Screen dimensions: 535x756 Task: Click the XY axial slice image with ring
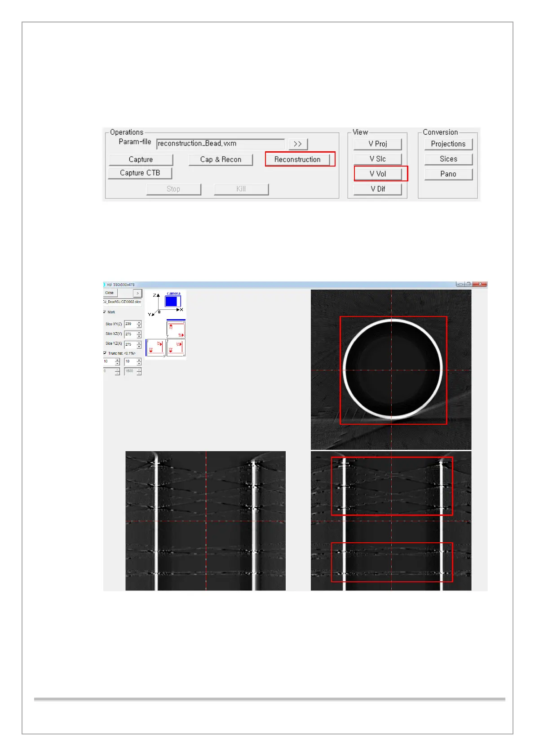[391, 369]
